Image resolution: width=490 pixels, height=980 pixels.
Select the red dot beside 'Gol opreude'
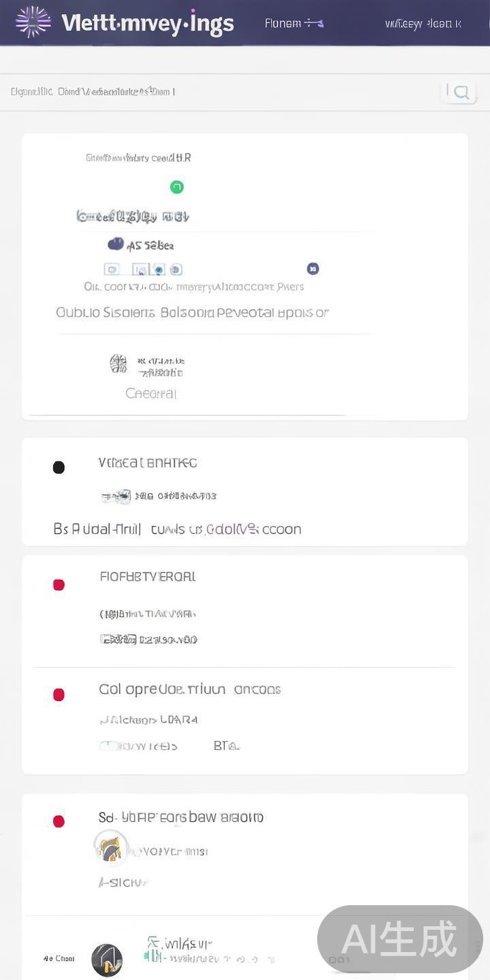pyautogui.click(x=59, y=695)
